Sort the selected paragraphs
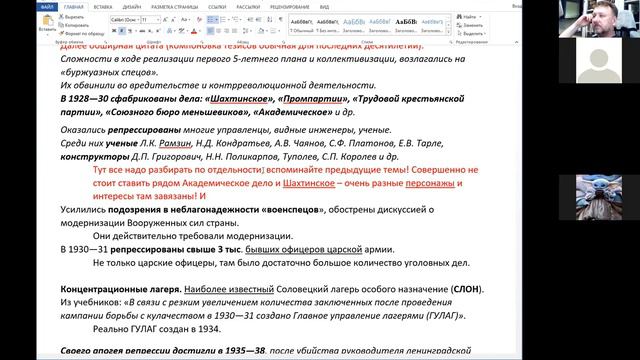 [269, 20]
